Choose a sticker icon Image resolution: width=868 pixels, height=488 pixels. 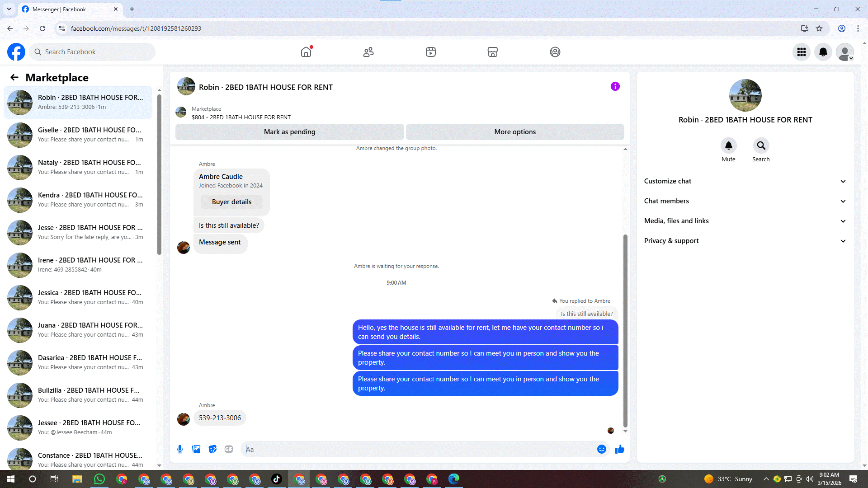[x=212, y=449]
